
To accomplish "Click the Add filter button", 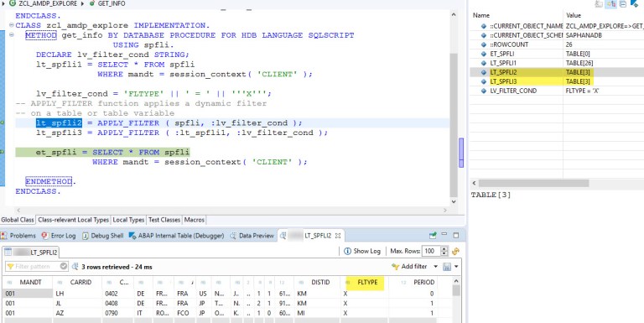I will point(409,267).
